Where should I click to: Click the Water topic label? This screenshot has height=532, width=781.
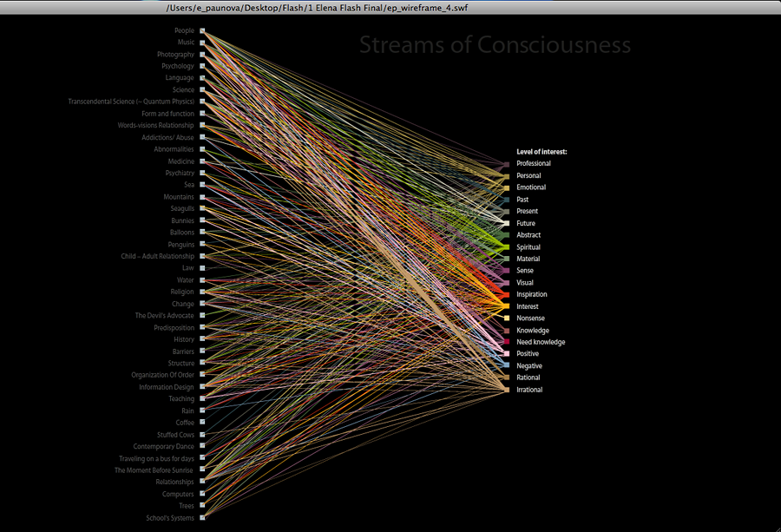(186, 280)
